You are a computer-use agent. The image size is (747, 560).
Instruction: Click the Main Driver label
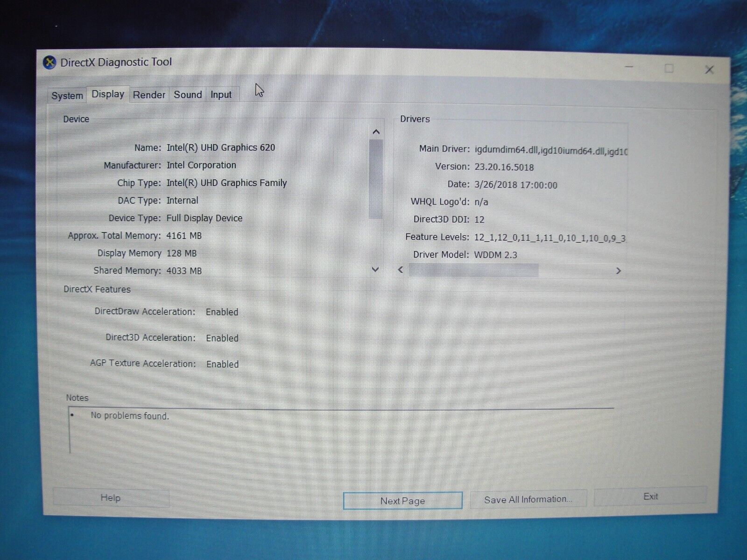click(444, 149)
